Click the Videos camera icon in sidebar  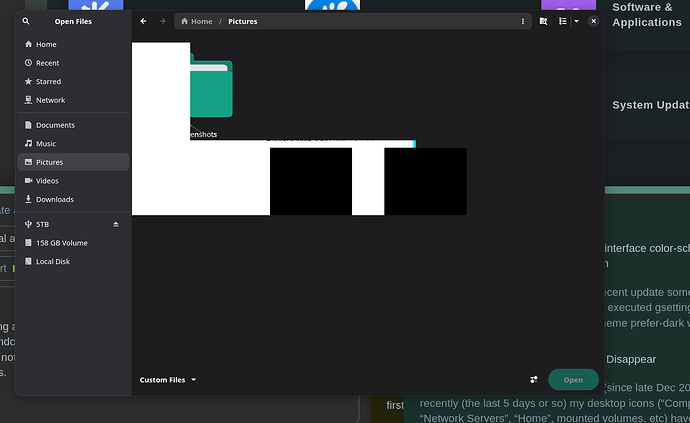click(x=28, y=180)
